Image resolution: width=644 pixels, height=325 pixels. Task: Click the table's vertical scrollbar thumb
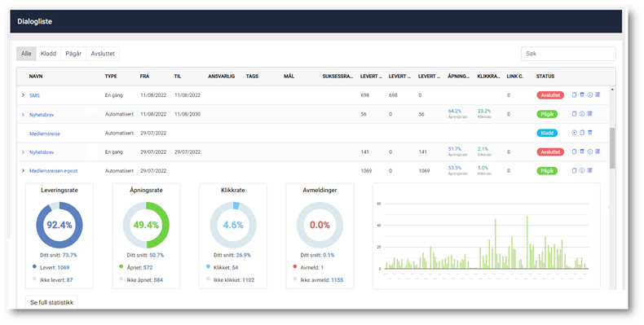pos(612,147)
